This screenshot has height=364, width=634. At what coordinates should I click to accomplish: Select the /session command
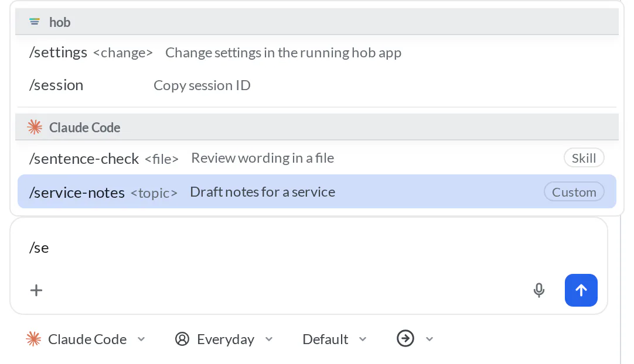(x=317, y=85)
